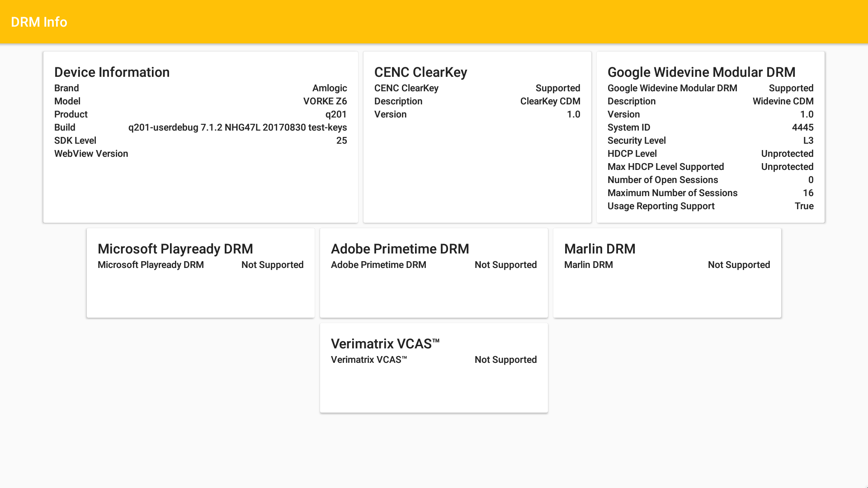Select the 1.0 version value for Widevine
The height and width of the screenshot is (488, 868).
[x=807, y=114]
